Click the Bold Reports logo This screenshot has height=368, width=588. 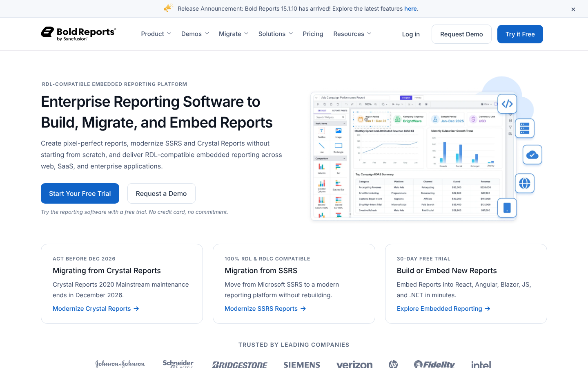click(78, 34)
